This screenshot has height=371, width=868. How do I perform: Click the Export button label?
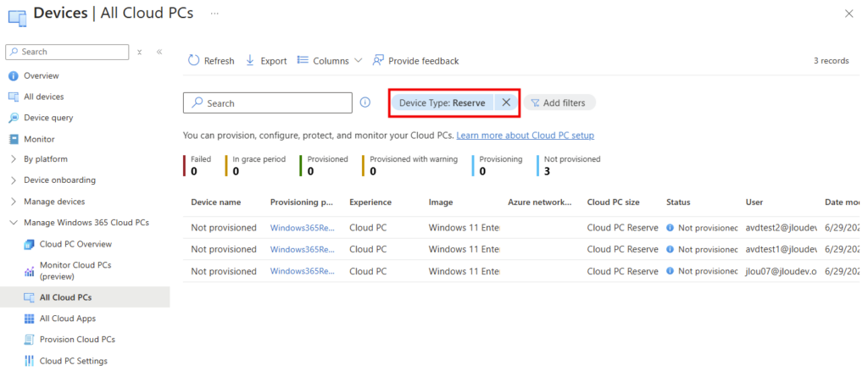(274, 61)
